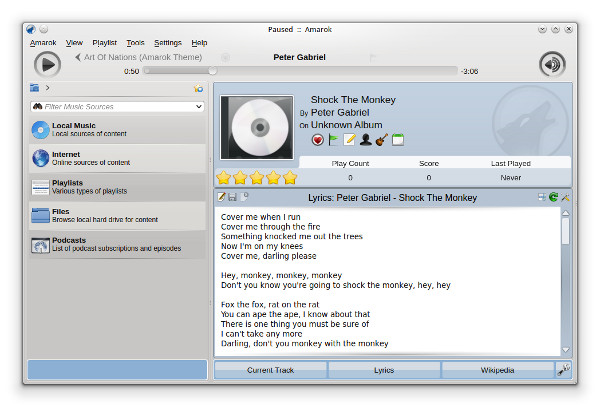Reload lyrics with green refresh icon
Viewport: 600px width, 407px height.
tap(553, 197)
